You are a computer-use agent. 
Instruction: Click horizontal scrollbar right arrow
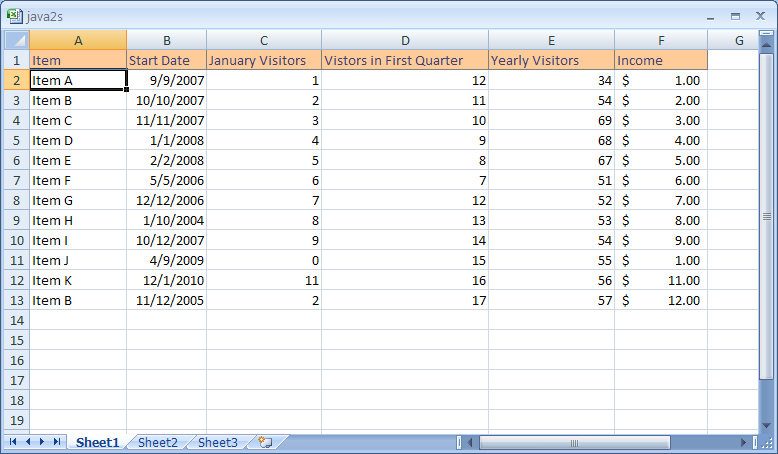coord(743,442)
